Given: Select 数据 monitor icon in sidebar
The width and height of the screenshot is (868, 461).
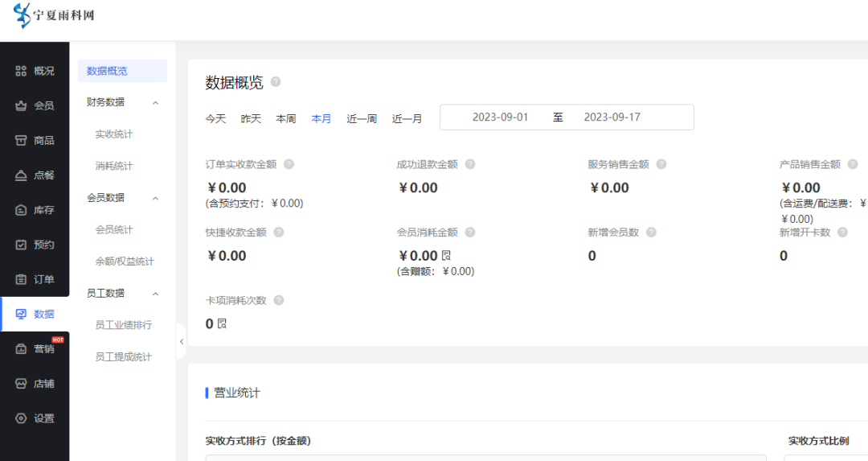Looking at the screenshot, I should pyautogui.click(x=21, y=314).
